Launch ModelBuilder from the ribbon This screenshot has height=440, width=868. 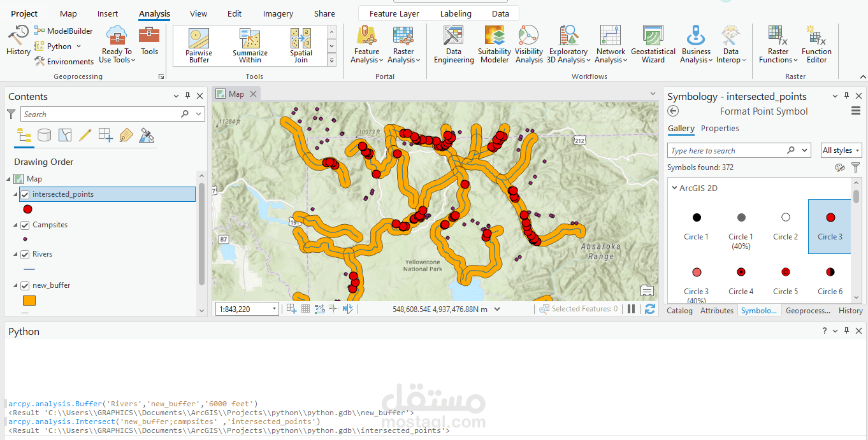coord(64,31)
